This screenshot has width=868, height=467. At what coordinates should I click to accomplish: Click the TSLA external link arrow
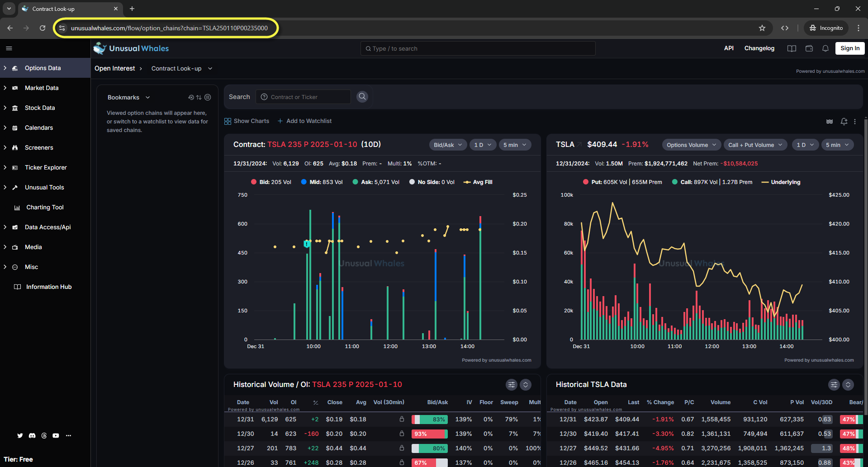click(x=579, y=145)
